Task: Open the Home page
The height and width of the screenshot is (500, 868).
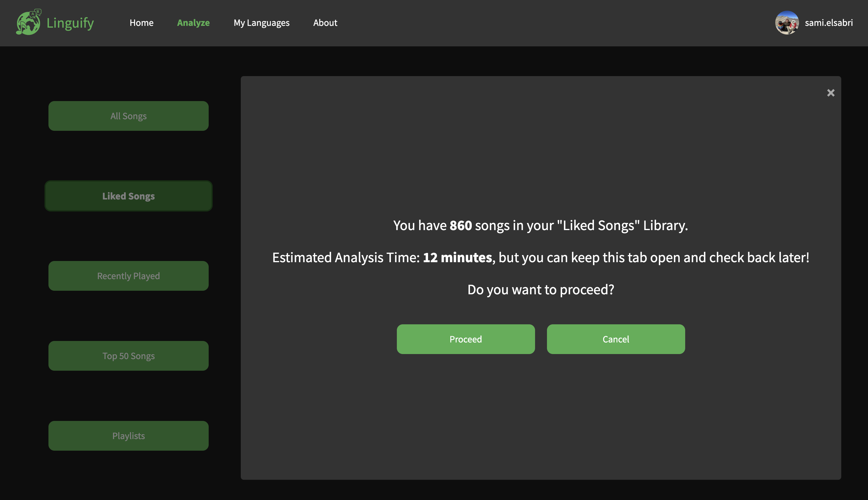Action: click(141, 23)
